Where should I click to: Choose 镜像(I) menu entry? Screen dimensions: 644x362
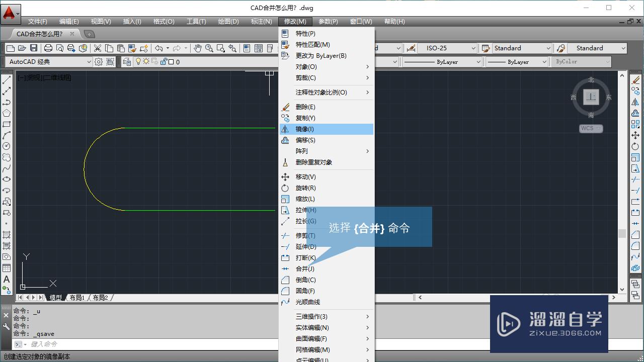327,129
